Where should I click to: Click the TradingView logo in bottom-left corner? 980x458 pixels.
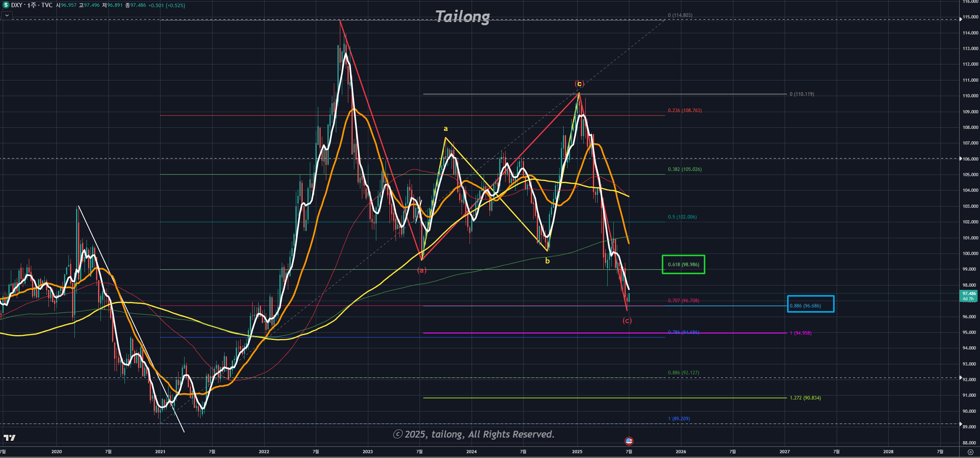coord(9,438)
